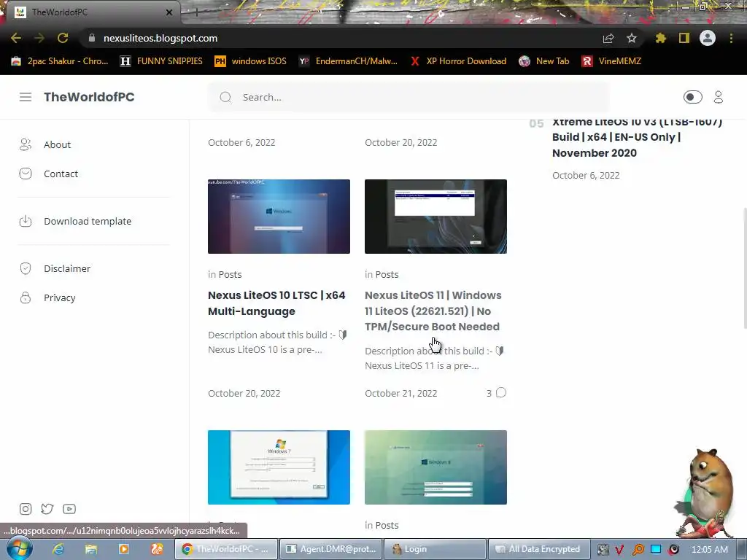The width and height of the screenshot is (747, 560).
Task: Open Nexus LiteOS 11 post title
Action: point(433,311)
